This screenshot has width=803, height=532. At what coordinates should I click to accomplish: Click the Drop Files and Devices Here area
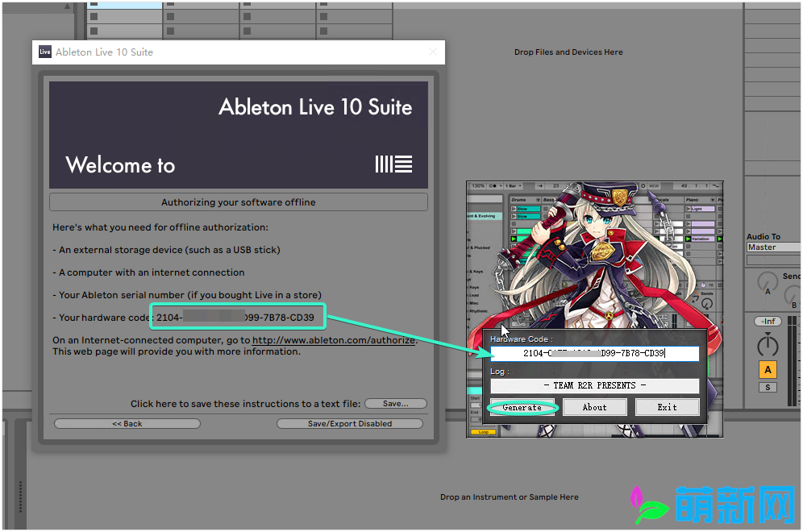(x=568, y=52)
